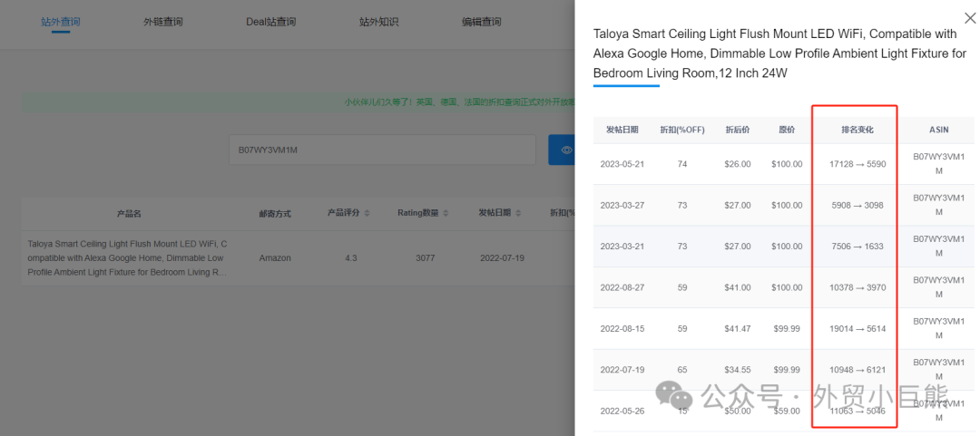Select the 2022-07-19 date row in panel

point(622,370)
